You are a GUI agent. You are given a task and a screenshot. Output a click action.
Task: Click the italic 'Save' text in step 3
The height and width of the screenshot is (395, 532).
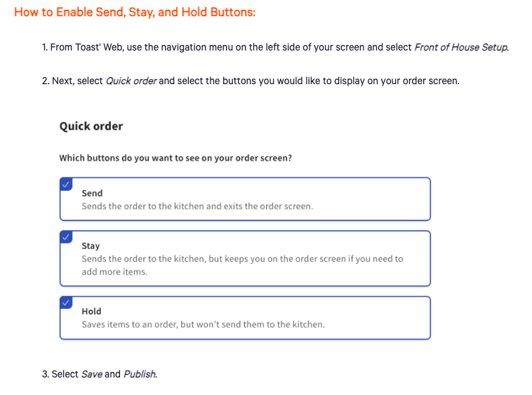pos(92,374)
